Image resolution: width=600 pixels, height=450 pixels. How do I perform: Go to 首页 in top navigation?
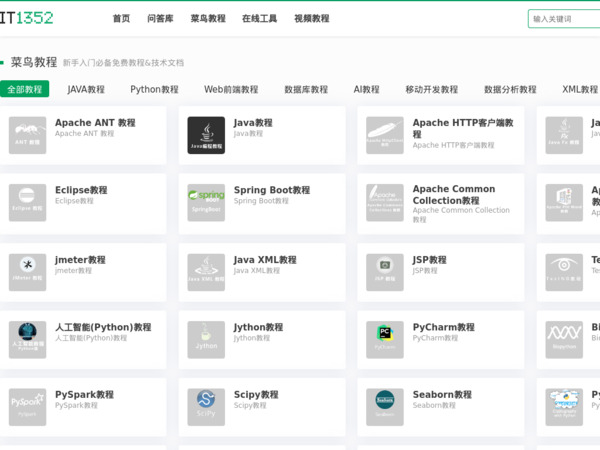point(121,18)
